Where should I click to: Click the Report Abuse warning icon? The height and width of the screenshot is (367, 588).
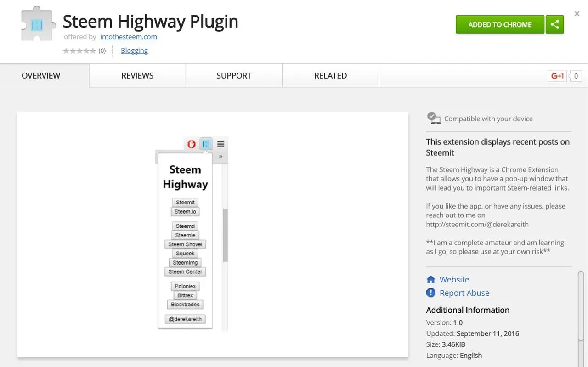pyautogui.click(x=430, y=293)
